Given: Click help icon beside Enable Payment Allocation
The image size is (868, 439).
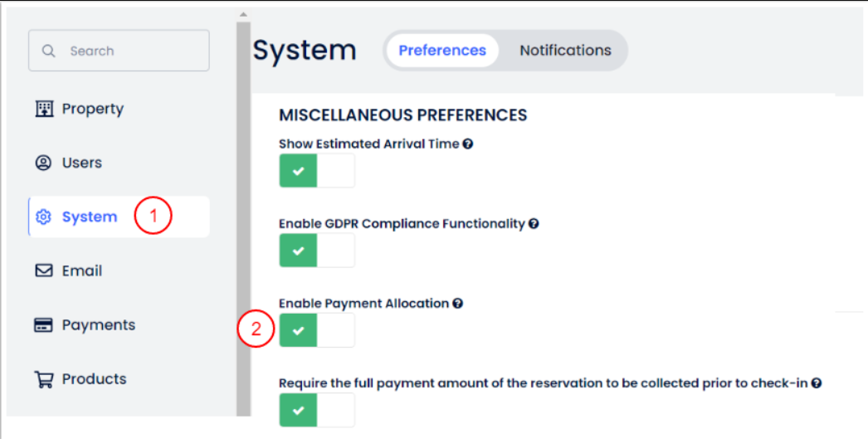Looking at the screenshot, I should click(458, 304).
